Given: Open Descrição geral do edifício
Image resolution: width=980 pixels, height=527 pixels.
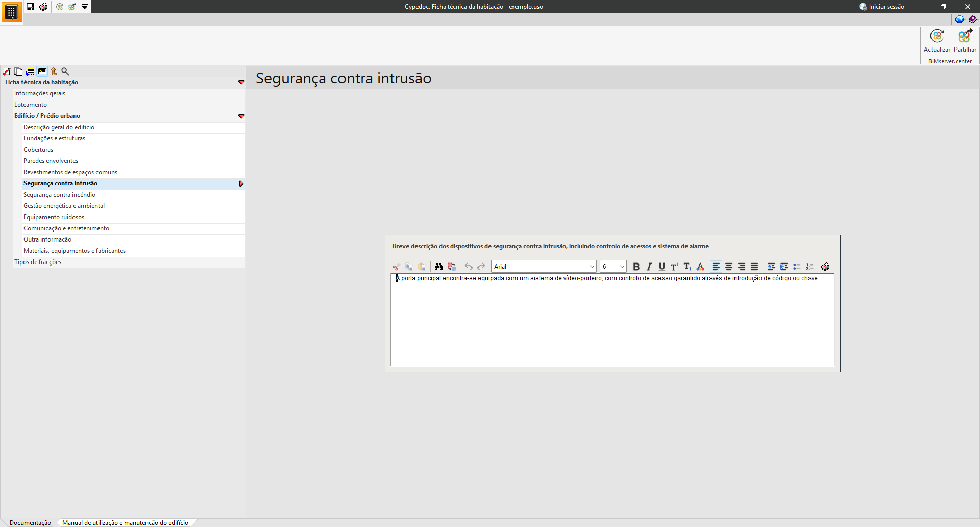Looking at the screenshot, I should pos(134,127).
